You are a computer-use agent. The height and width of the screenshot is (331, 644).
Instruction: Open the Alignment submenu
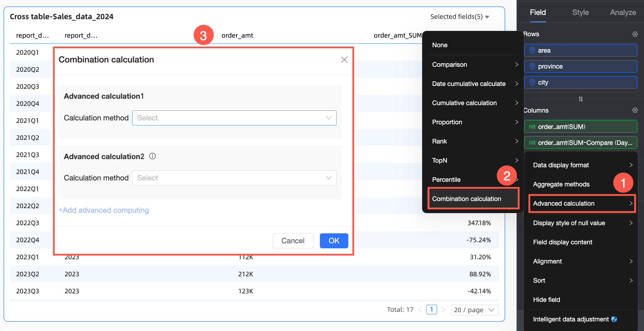pyautogui.click(x=582, y=261)
